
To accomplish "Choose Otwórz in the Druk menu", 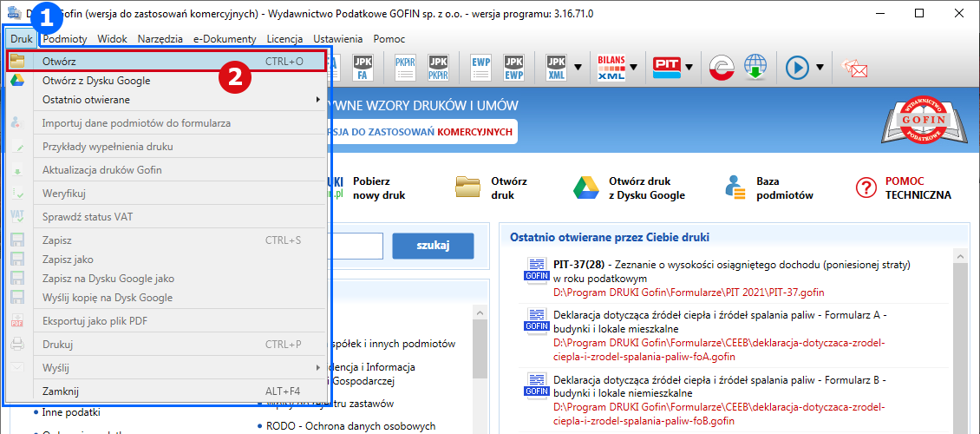I will click(x=167, y=62).
